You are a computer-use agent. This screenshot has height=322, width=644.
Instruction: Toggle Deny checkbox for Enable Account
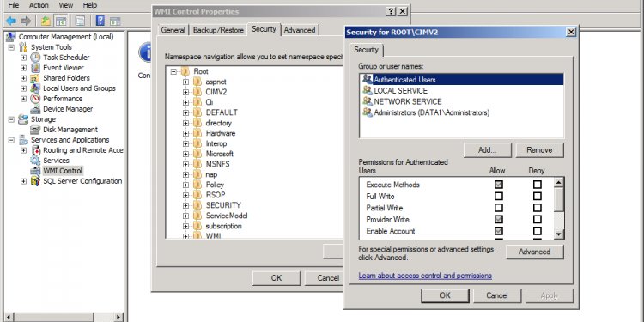[x=538, y=231]
